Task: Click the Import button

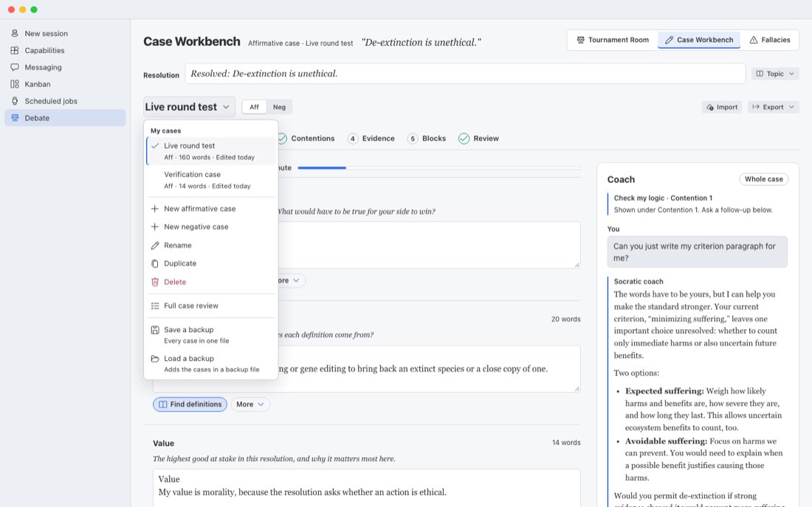Action: tap(722, 107)
